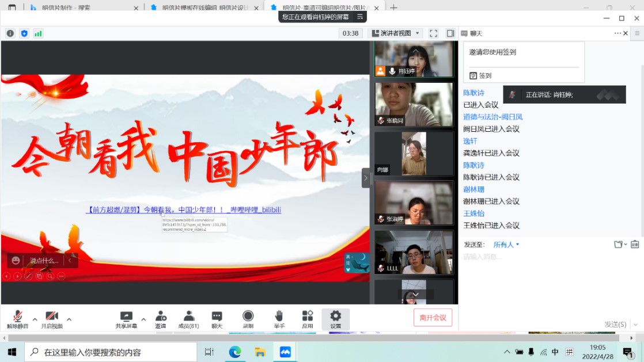Toggle full screen mode icon
The width and height of the screenshot is (644, 362).
pyautogui.click(x=433, y=33)
